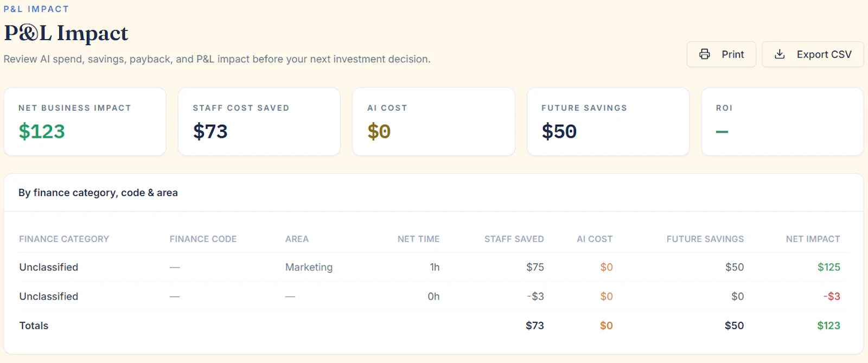Image resolution: width=868 pixels, height=363 pixels.
Task: Click the download icon on Export CSV
Action: [x=780, y=54]
